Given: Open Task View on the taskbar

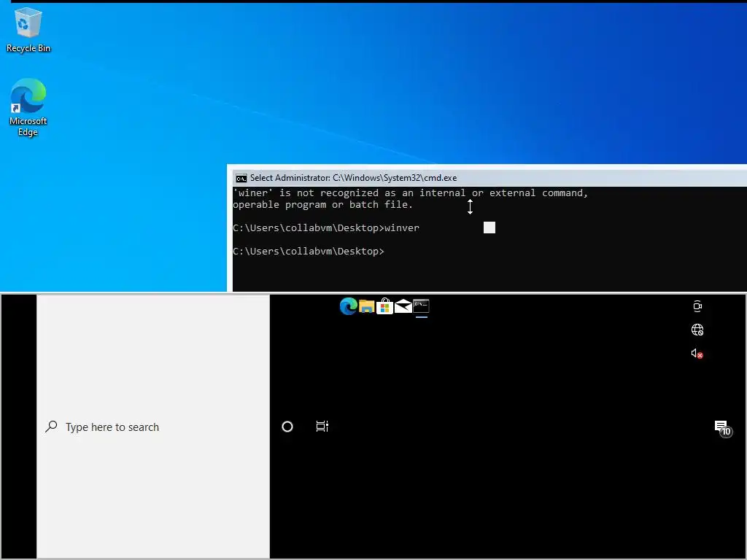Looking at the screenshot, I should pyautogui.click(x=322, y=426).
